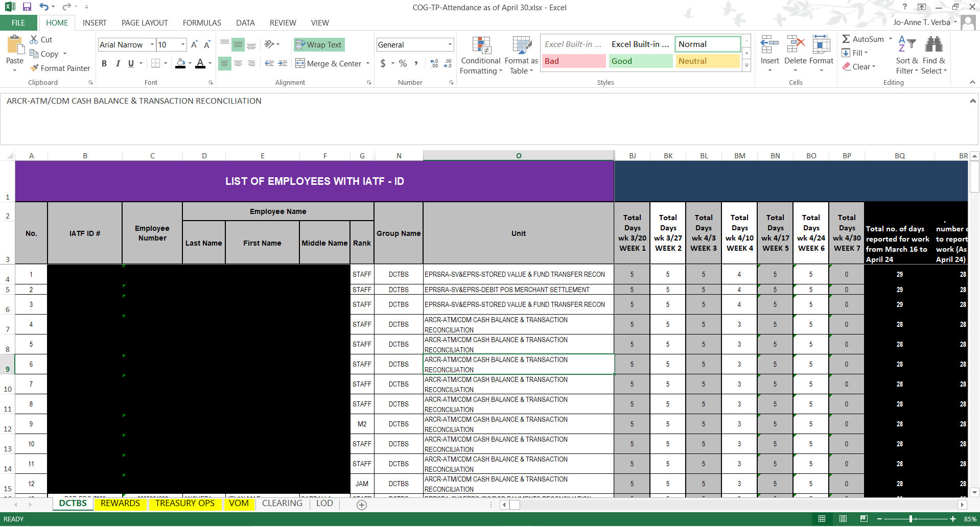The height and width of the screenshot is (527, 980).
Task: Open the TREASURY OPS sheet tab
Action: [185, 504]
